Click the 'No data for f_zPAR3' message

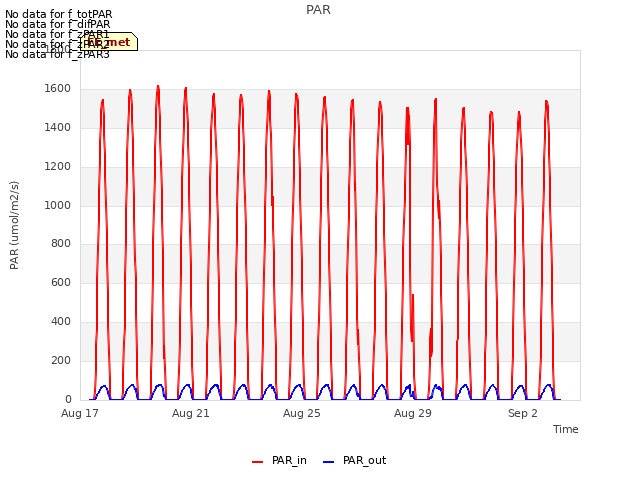[x=58, y=54]
